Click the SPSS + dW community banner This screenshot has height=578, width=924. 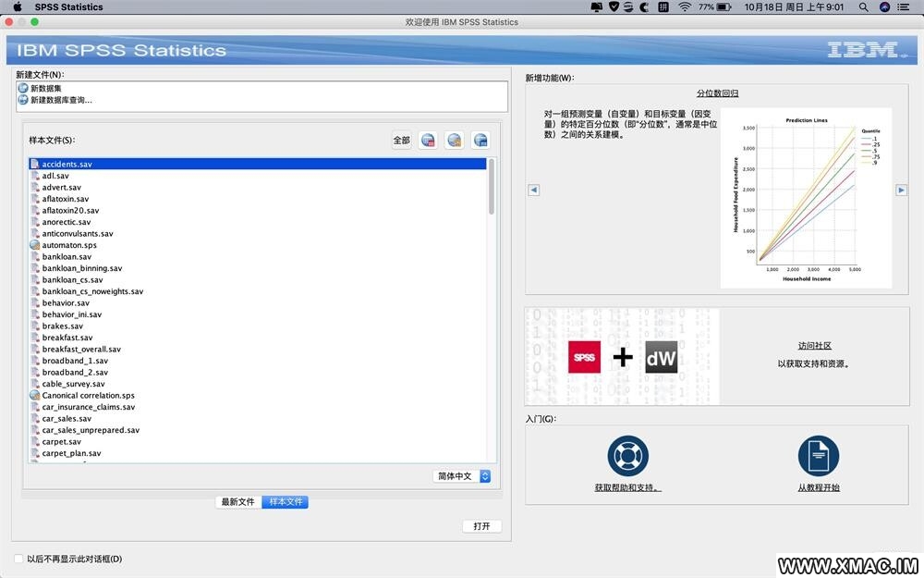pyautogui.click(x=623, y=356)
